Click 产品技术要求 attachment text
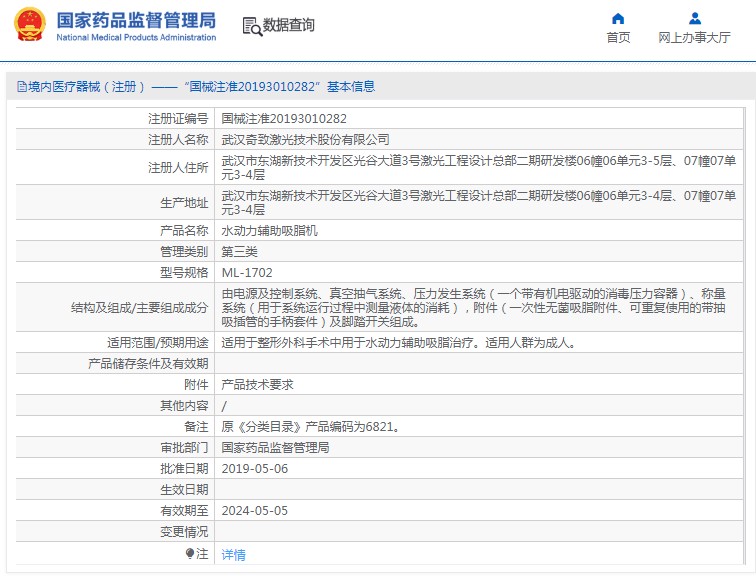756x576 pixels. tap(257, 385)
